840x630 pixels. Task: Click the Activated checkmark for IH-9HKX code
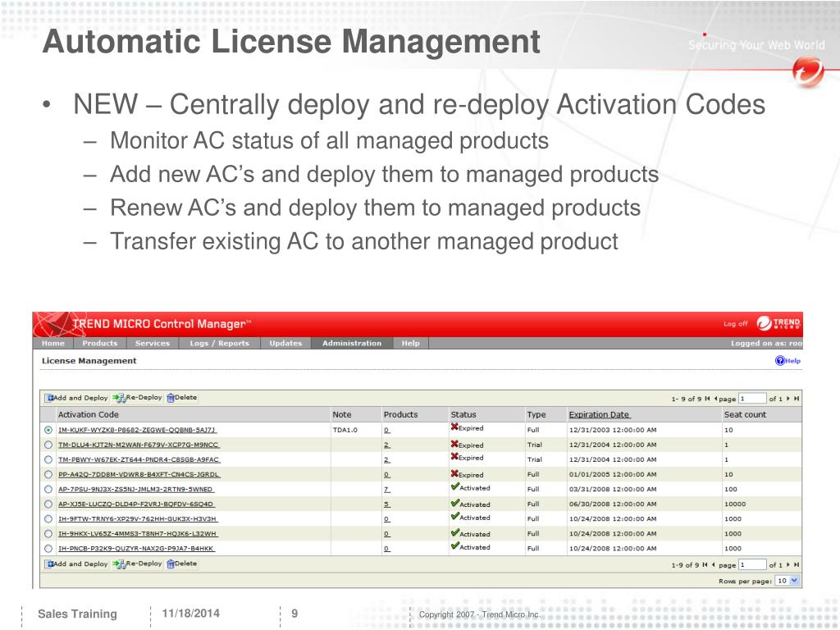[454, 532]
